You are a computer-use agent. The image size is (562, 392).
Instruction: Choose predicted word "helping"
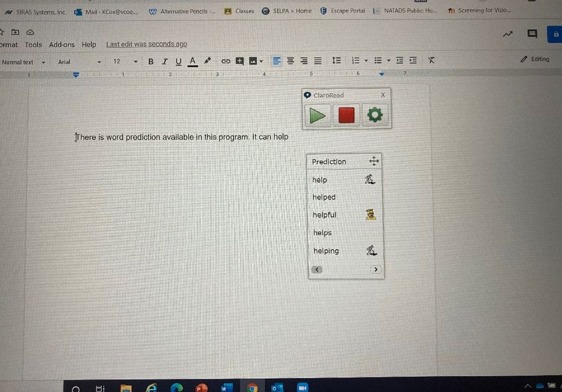(x=326, y=251)
